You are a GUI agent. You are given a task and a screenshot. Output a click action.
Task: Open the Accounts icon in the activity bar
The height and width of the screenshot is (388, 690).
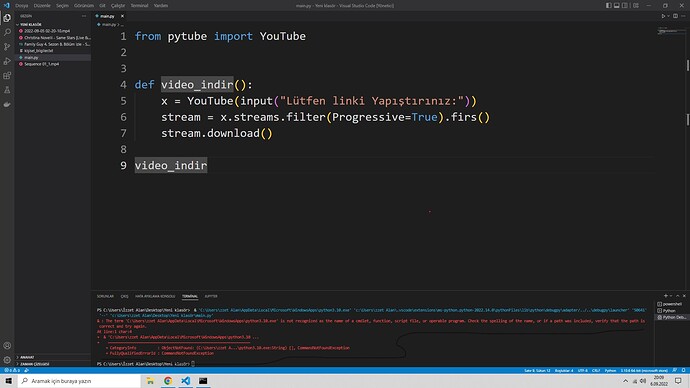[7, 346]
